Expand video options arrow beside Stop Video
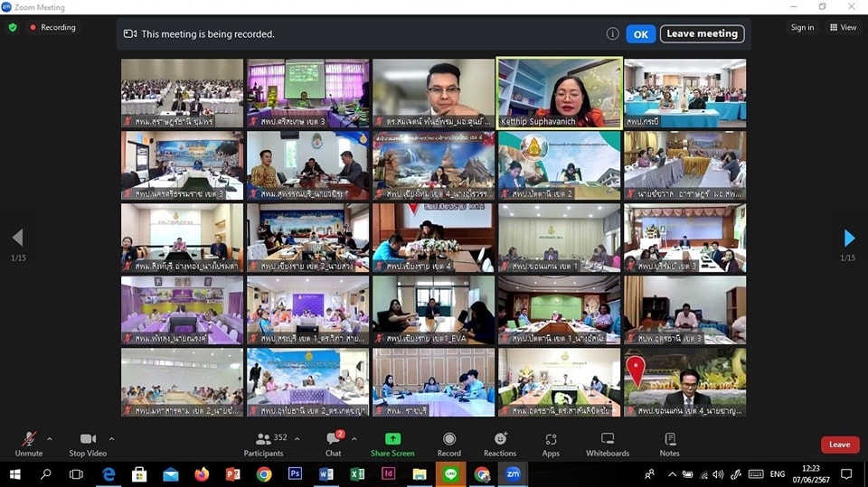 pos(111,439)
